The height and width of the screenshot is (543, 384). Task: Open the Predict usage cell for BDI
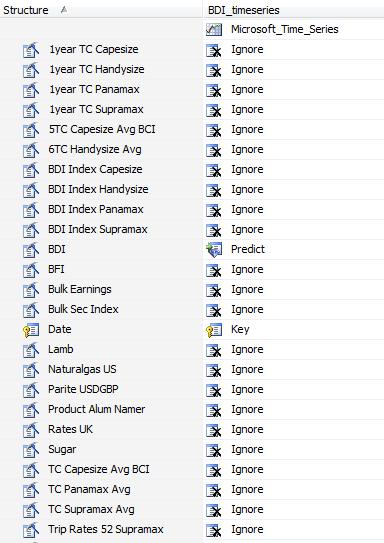click(293, 249)
